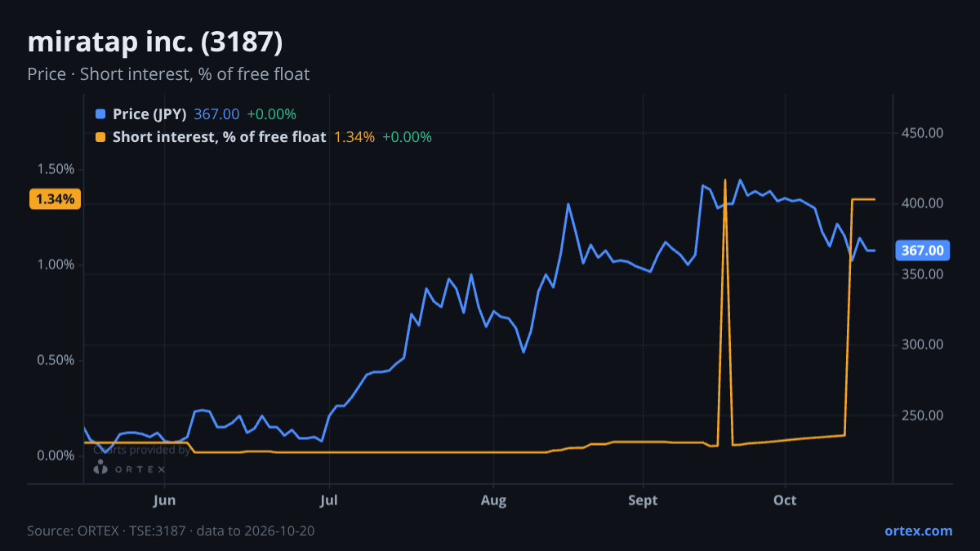This screenshot has height=551, width=980.
Task: Click the 250.00 right axis label
Action: click(x=923, y=415)
